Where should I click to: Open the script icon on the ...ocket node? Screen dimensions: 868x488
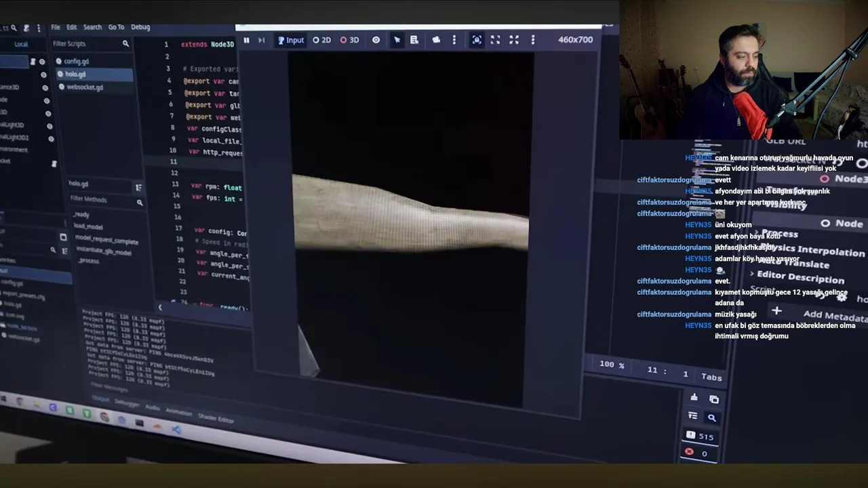pos(54,163)
